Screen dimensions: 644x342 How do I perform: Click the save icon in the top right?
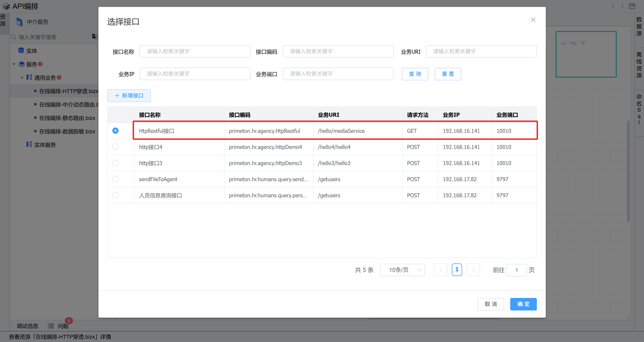click(x=632, y=6)
